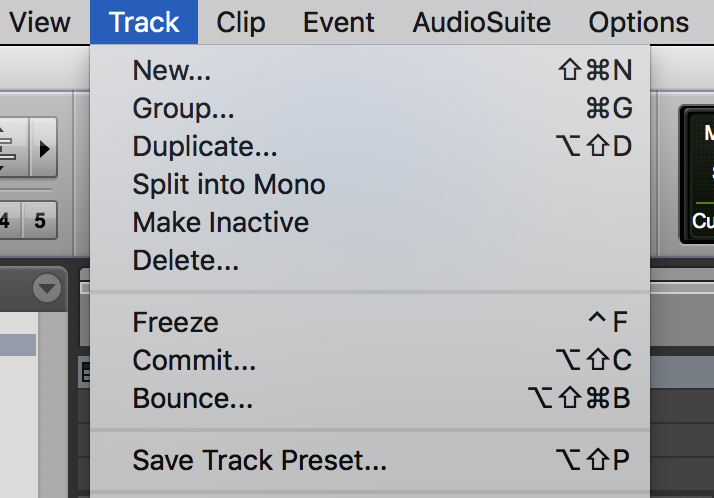Choose Commit... menu entry

[370, 360]
